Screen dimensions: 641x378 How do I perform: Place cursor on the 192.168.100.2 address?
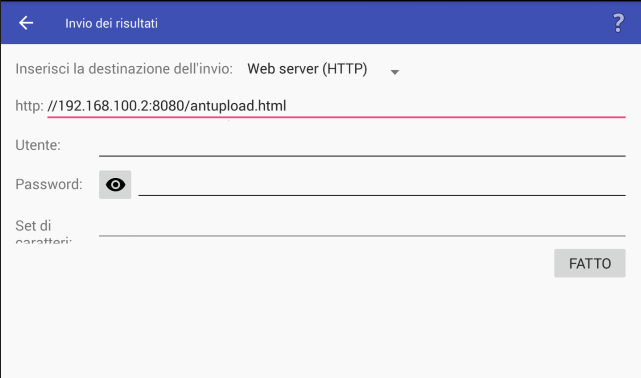(103, 106)
